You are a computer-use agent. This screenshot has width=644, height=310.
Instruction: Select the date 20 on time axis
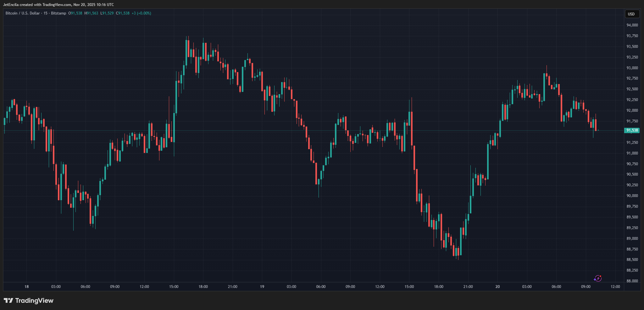[497, 287]
